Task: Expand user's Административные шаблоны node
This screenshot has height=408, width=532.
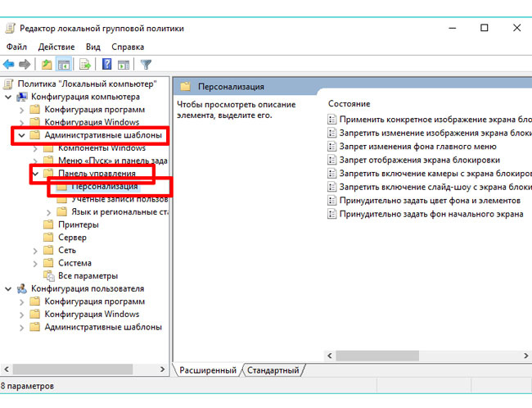Action: click(x=22, y=328)
